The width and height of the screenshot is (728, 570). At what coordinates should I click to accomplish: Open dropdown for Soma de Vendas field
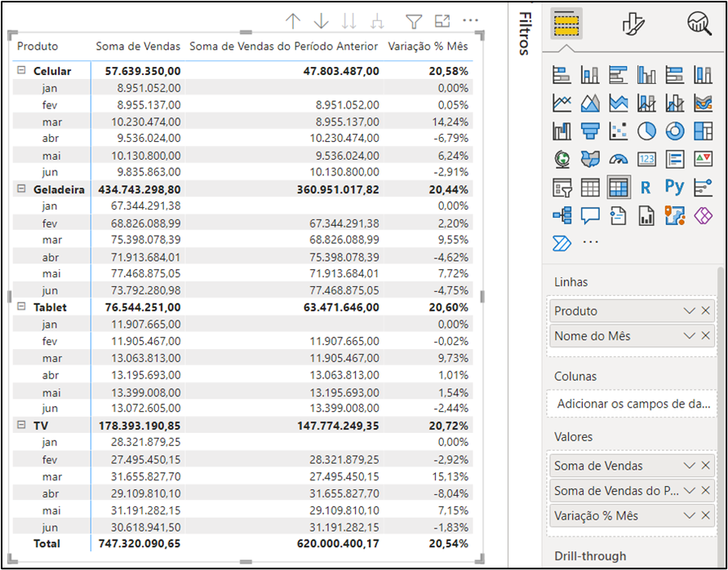690,465
